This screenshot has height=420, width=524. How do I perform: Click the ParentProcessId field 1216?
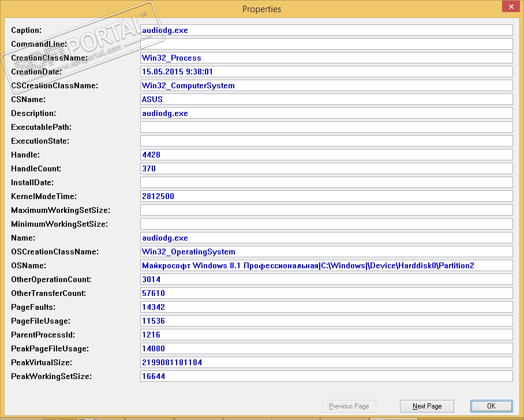[x=327, y=335]
